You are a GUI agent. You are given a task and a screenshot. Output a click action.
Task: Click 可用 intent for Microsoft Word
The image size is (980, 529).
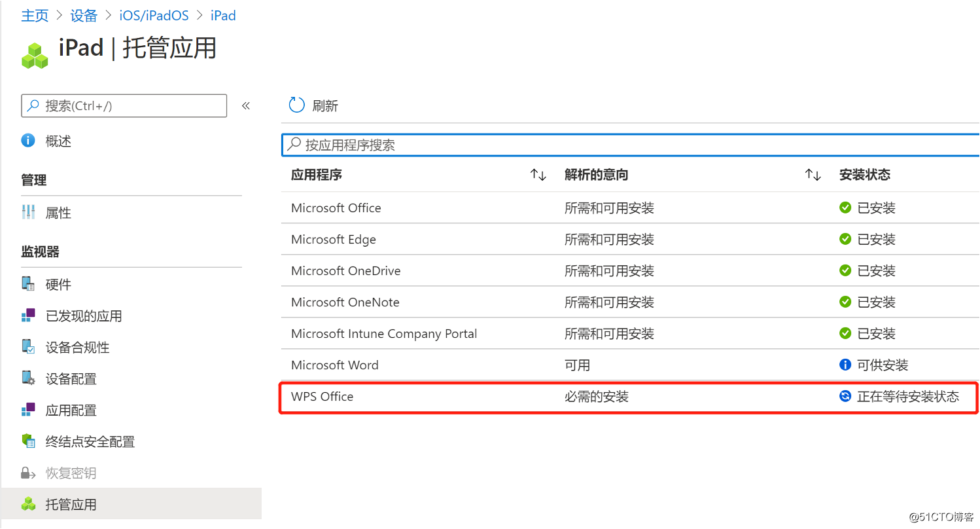click(x=578, y=365)
